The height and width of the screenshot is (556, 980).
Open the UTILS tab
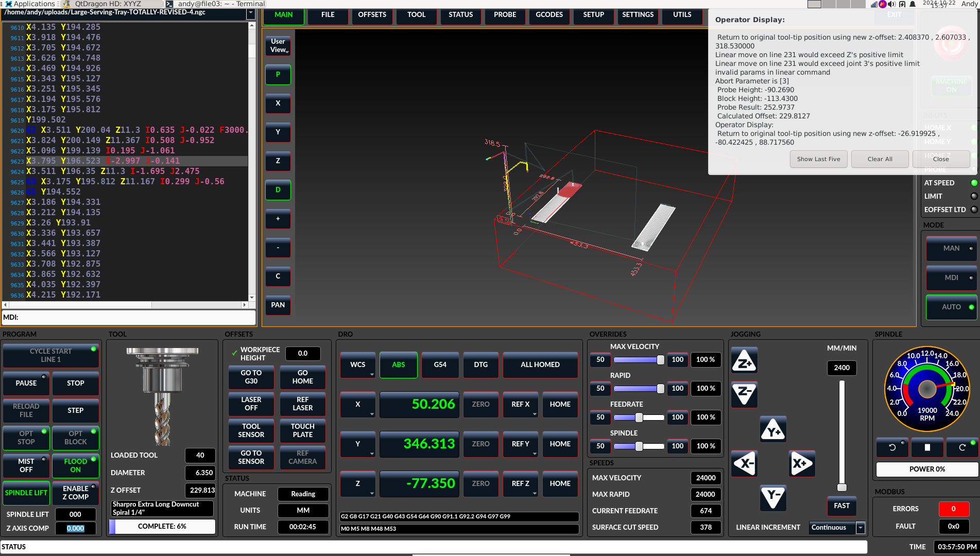point(682,15)
